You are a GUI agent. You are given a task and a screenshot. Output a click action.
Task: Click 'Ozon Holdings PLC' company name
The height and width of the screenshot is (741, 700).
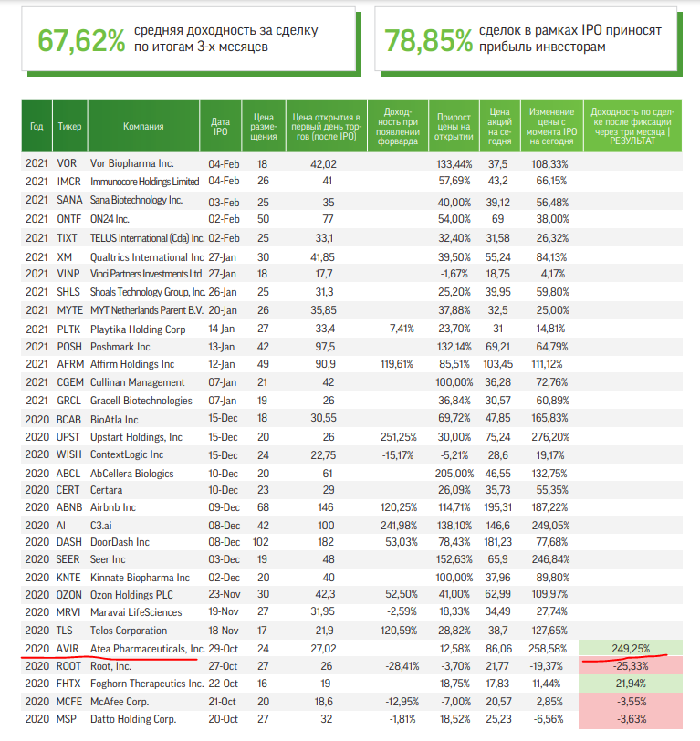click(x=131, y=594)
